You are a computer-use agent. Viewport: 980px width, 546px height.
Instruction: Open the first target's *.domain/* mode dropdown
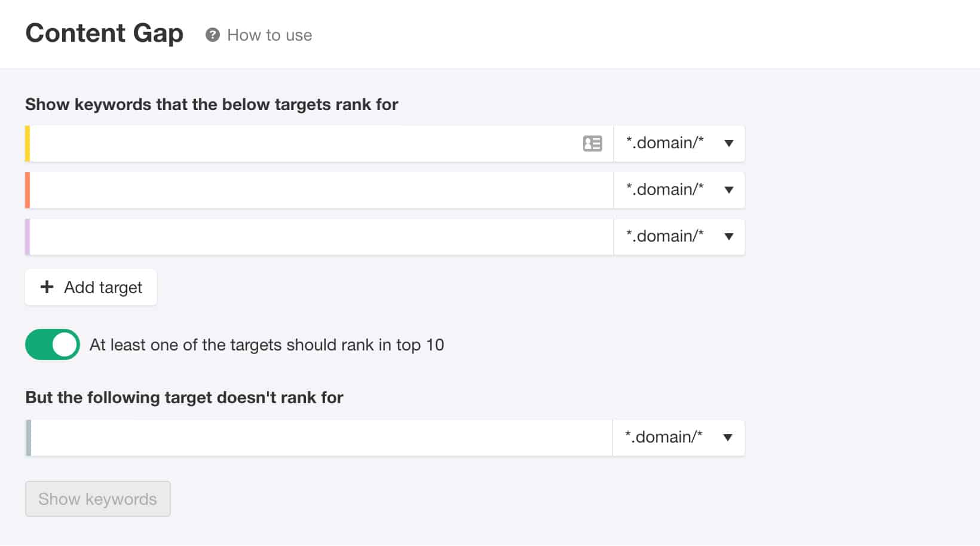click(679, 144)
